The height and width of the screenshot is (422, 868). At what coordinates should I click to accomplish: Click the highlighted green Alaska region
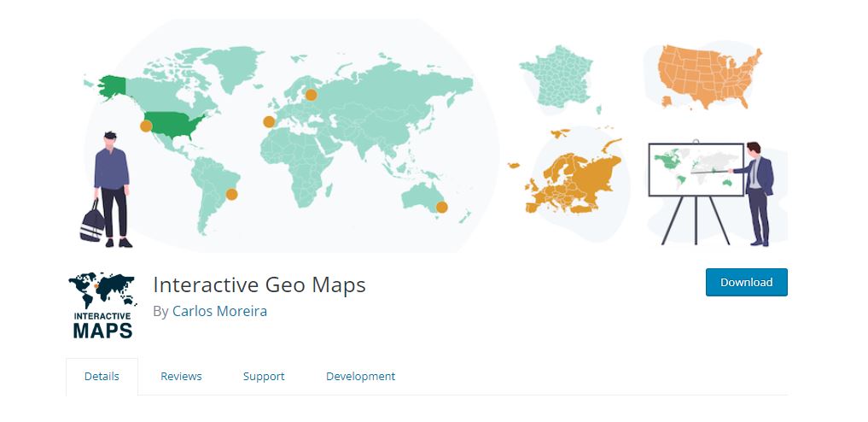(x=113, y=86)
